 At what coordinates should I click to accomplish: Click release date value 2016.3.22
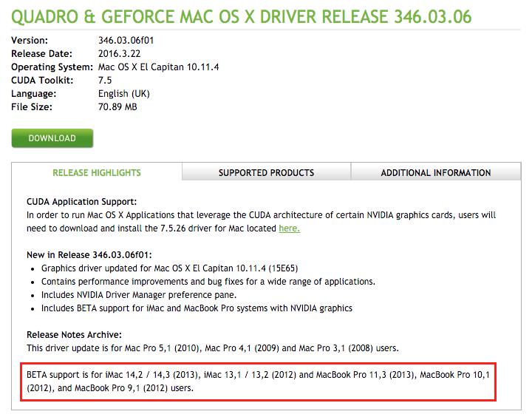pyautogui.click(x=119, y=54)
